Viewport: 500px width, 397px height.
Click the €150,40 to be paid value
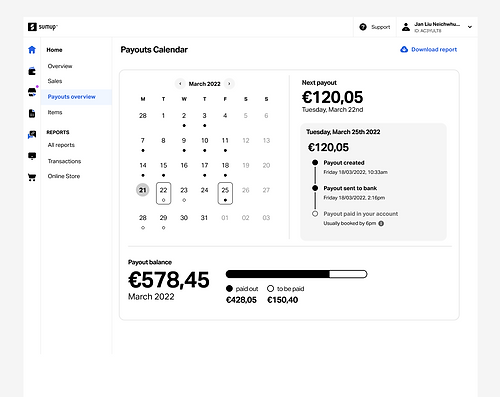283,300
